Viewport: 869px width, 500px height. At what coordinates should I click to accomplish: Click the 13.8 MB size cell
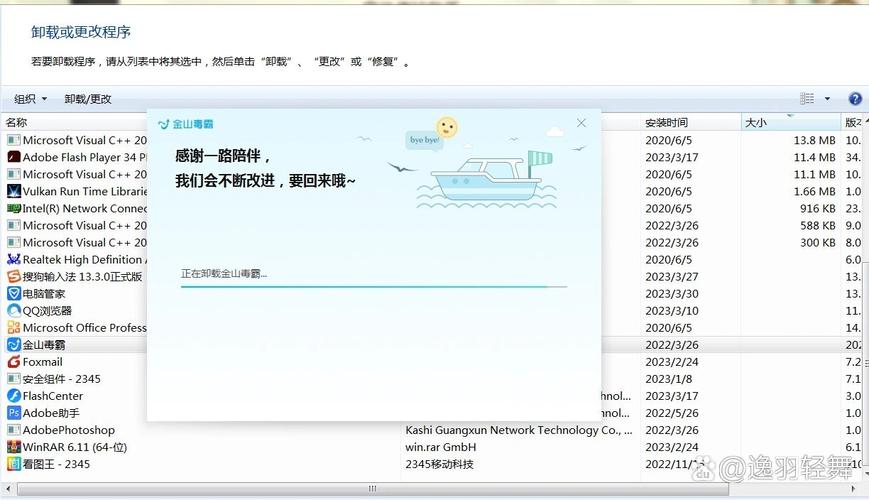pos(814,140)
